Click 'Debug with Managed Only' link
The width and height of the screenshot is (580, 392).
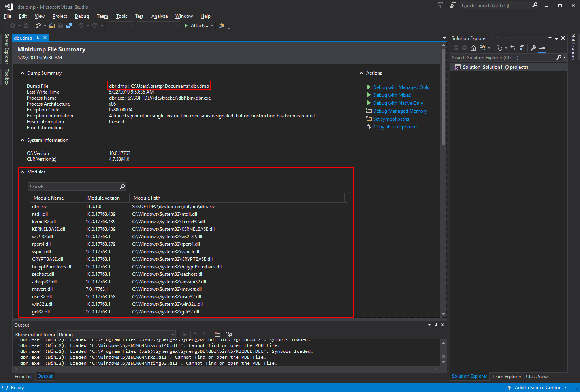pos(401,87)
